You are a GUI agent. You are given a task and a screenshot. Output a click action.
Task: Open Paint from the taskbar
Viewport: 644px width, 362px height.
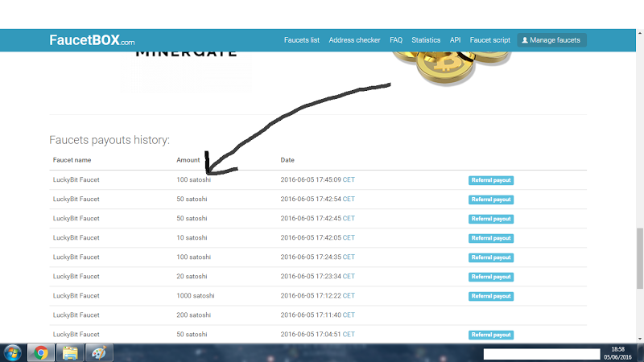(101, 352)
